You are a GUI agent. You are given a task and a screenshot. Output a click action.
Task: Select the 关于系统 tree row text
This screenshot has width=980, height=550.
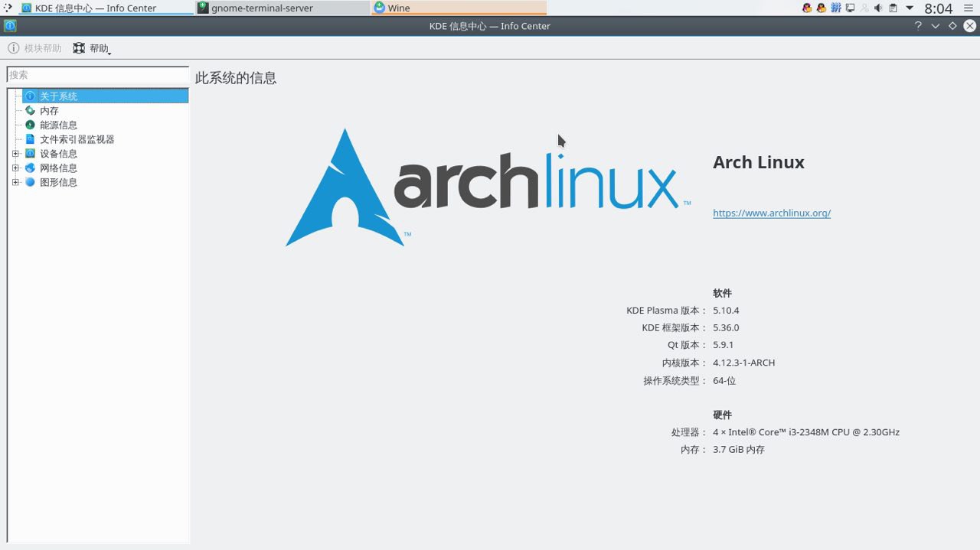(x=59, y=96)
